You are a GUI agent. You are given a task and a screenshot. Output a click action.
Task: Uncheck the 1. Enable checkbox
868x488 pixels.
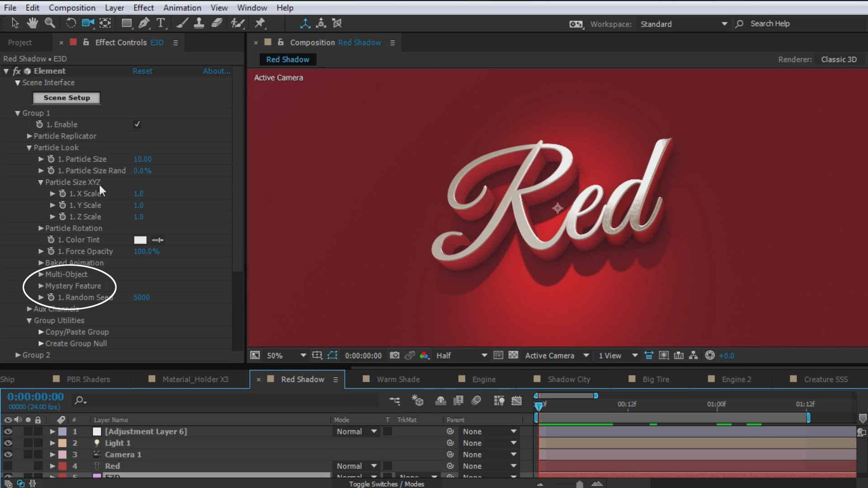137,124
